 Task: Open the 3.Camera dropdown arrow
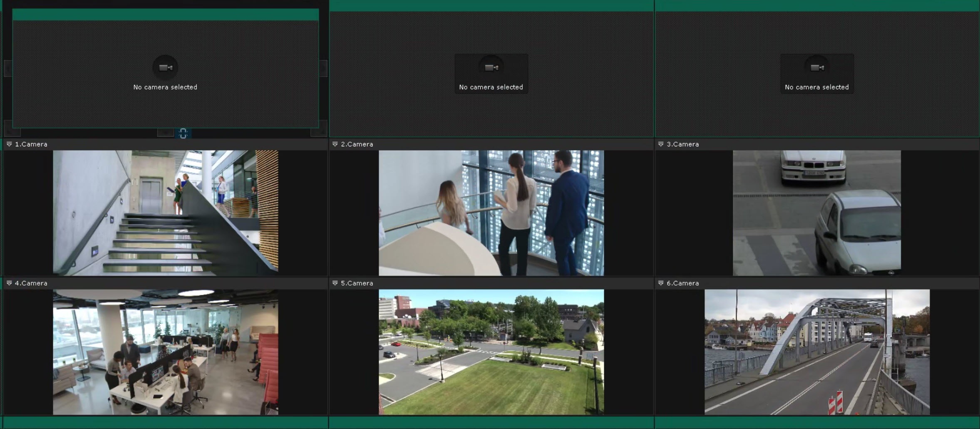[x=661, y=144]
